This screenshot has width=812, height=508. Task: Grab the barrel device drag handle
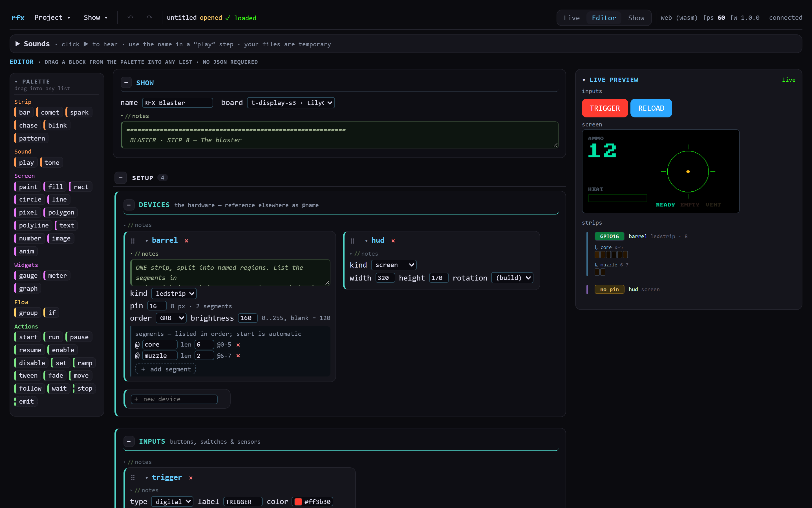click(133, 241)
